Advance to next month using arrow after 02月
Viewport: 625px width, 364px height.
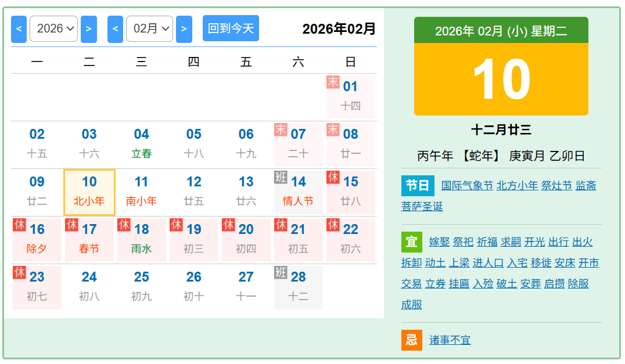pos(184,28)
